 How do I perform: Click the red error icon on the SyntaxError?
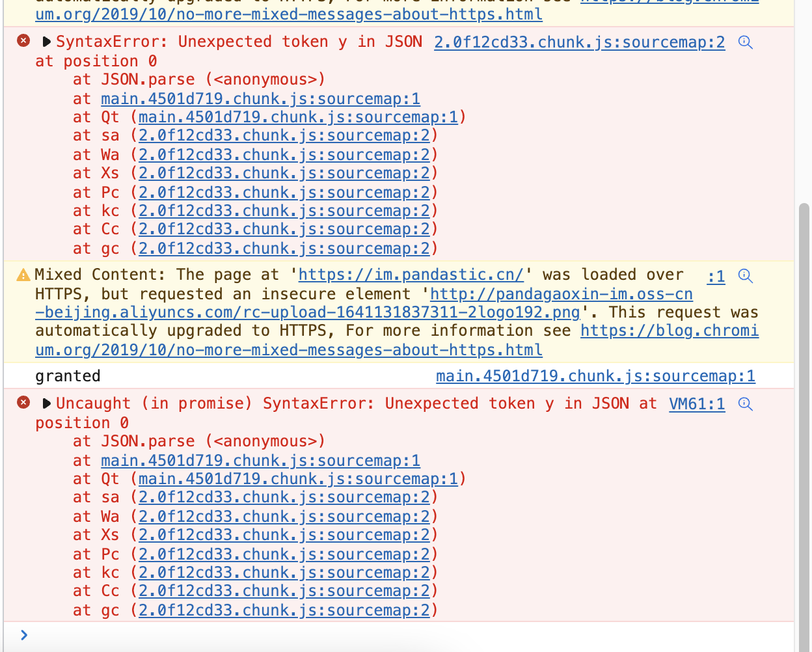(x=23, y=40)
